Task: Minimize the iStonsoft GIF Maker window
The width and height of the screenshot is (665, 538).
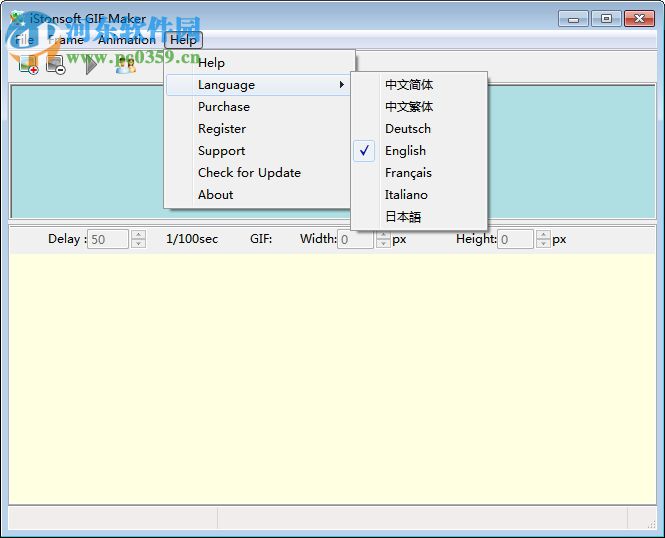Action: 573,19
